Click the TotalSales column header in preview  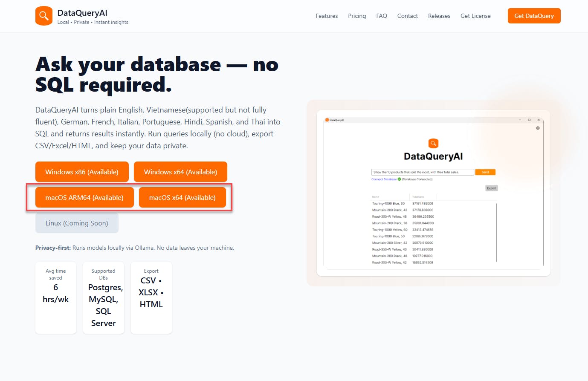418,197
